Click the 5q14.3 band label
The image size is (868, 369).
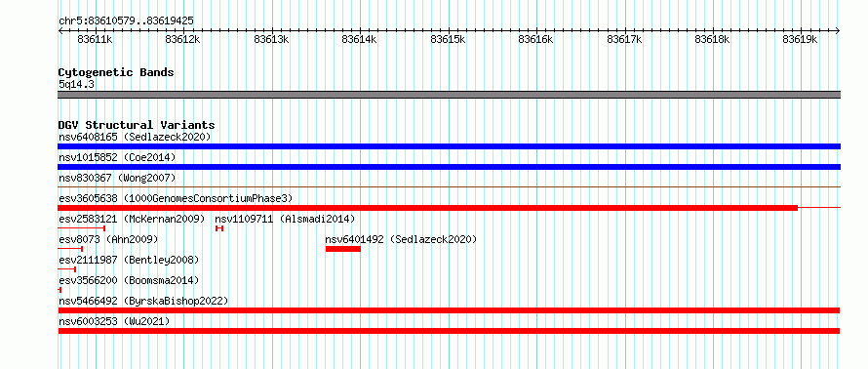pos(76,84)
